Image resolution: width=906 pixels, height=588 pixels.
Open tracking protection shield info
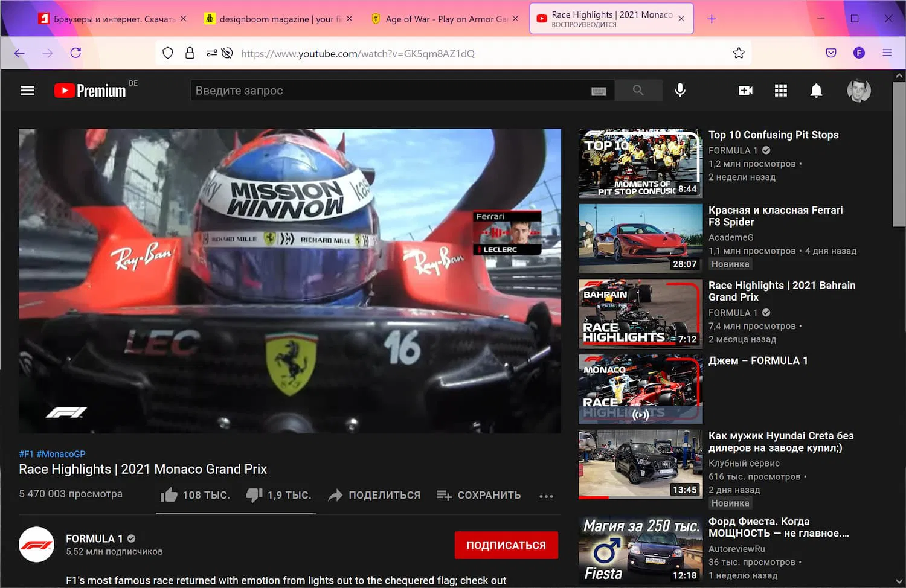[x=168, y=53]
